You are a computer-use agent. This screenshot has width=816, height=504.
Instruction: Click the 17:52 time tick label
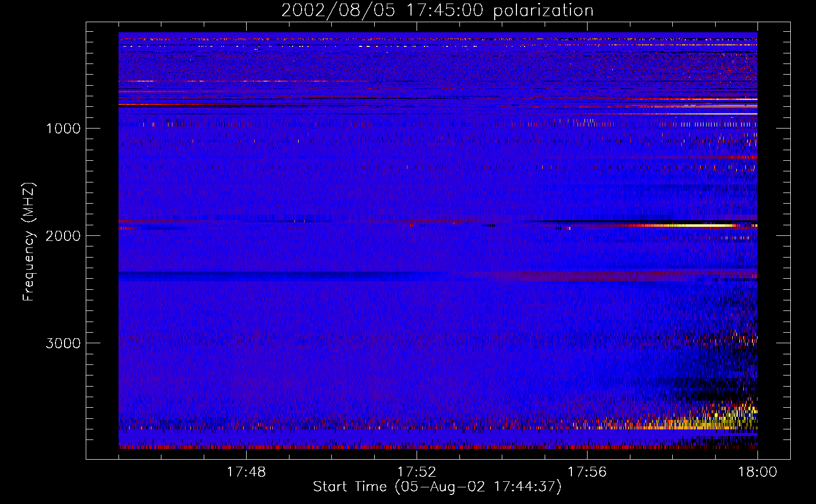[x=417, y=472]
